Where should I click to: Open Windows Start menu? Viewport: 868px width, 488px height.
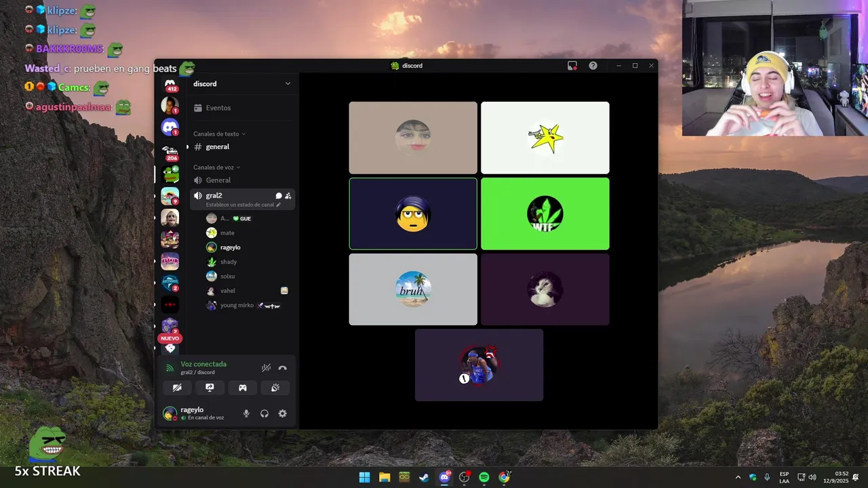click(x=364, y=477)
